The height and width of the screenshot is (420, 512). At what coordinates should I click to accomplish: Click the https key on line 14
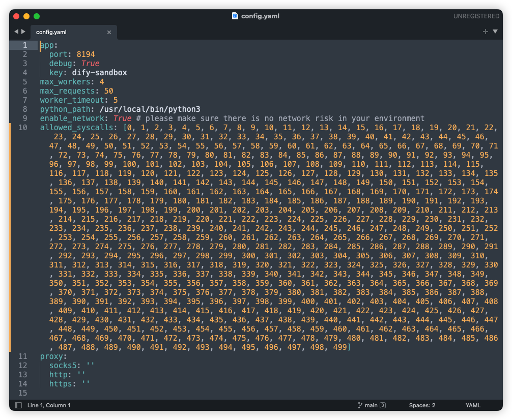click(x=61, y=384)
